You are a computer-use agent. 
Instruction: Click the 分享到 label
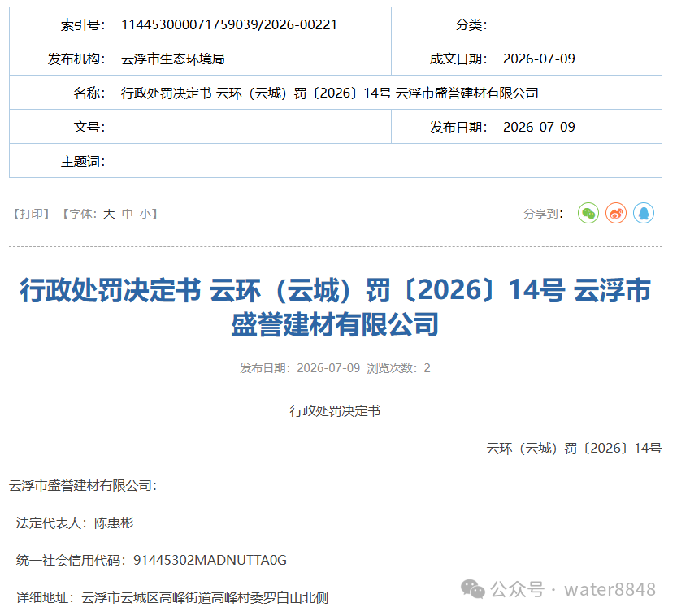(x=543, y=214)
